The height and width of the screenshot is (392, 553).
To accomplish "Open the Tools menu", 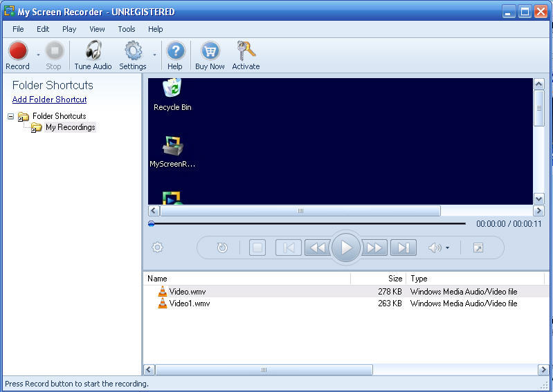I will [127, 29].
